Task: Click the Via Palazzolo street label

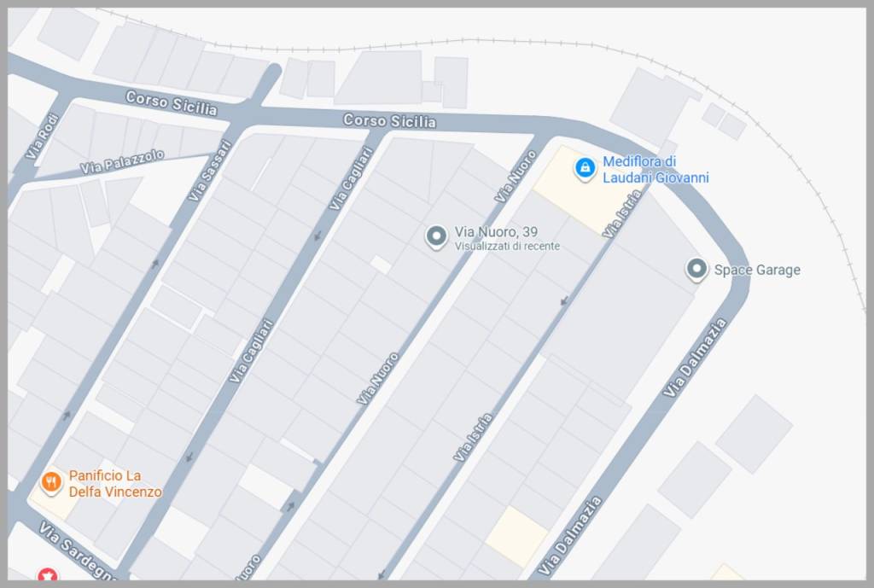Action: (x=122, y=161)
